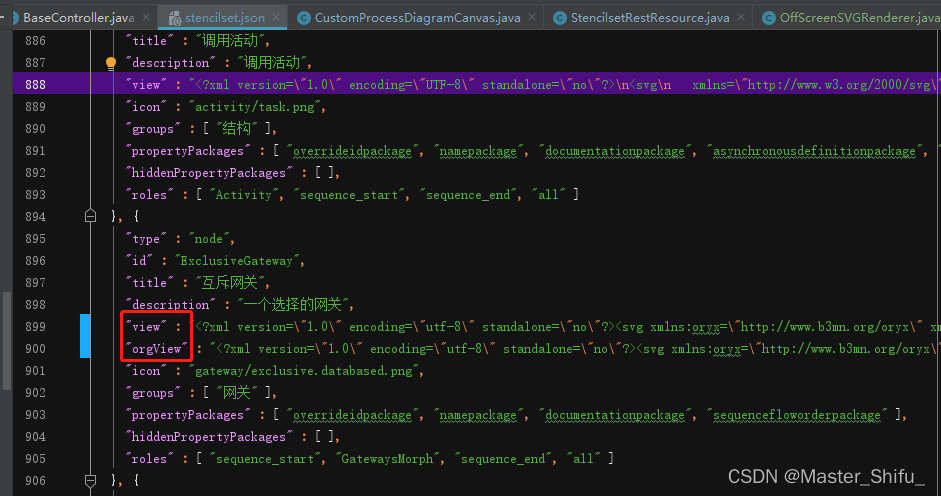
Task: Click line number 899 in gutter
Action: coord(35,327)
